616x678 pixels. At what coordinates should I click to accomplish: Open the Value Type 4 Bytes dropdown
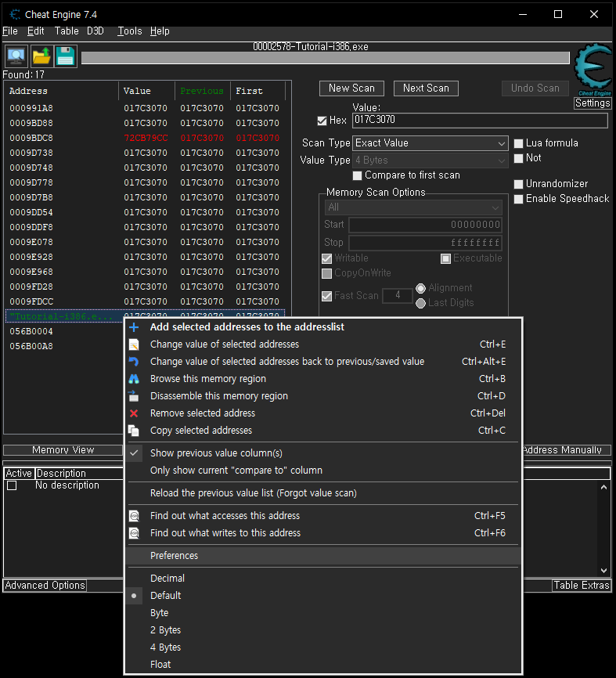coord(430,160)
